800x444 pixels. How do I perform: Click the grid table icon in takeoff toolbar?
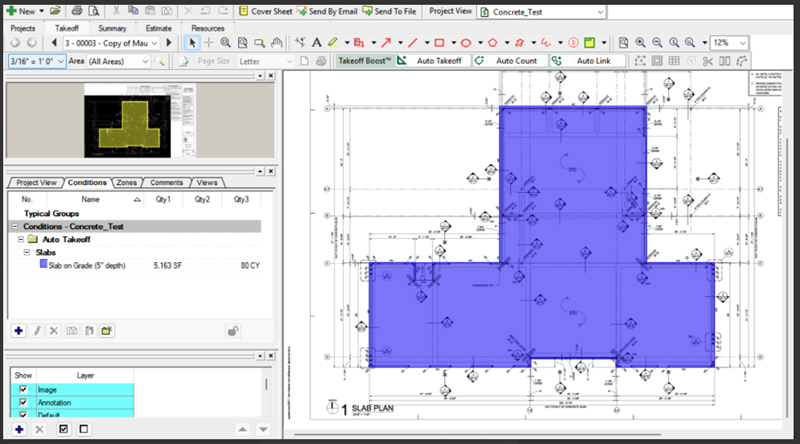click(674, 61)
